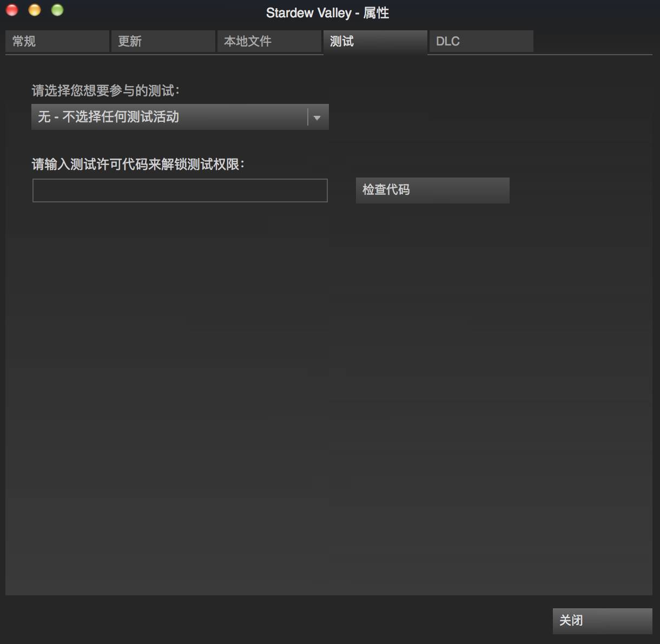Open the 无 - 不选择任何测试活动 combo box

tap(168, 117)
